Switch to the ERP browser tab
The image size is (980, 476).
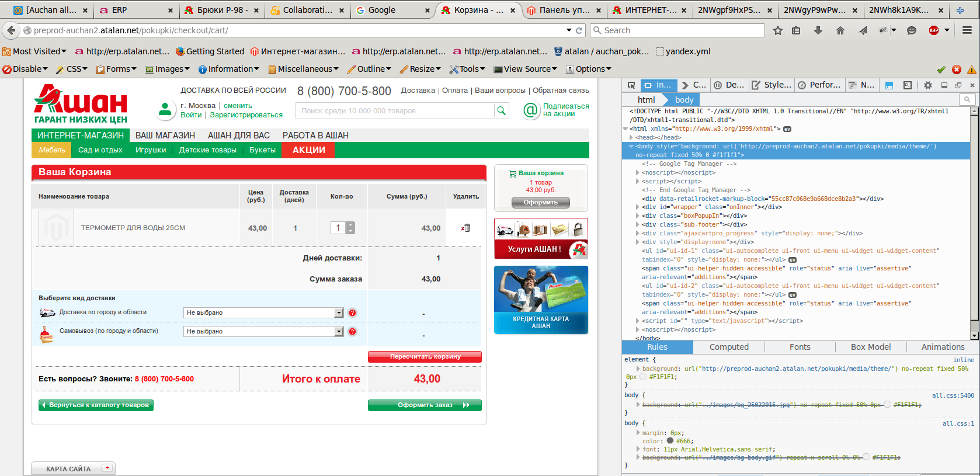[x=137, y=10]
